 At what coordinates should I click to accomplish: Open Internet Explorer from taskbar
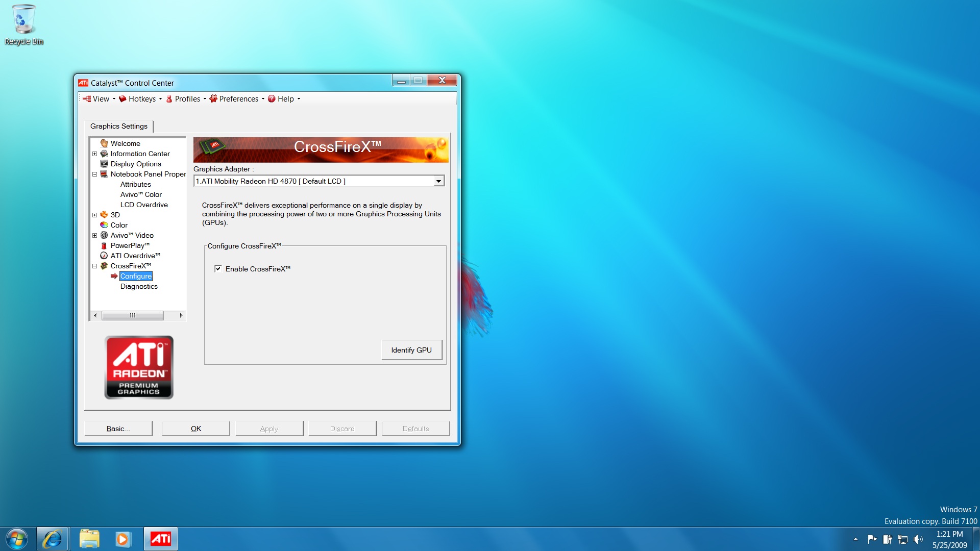tap(52, 539)
